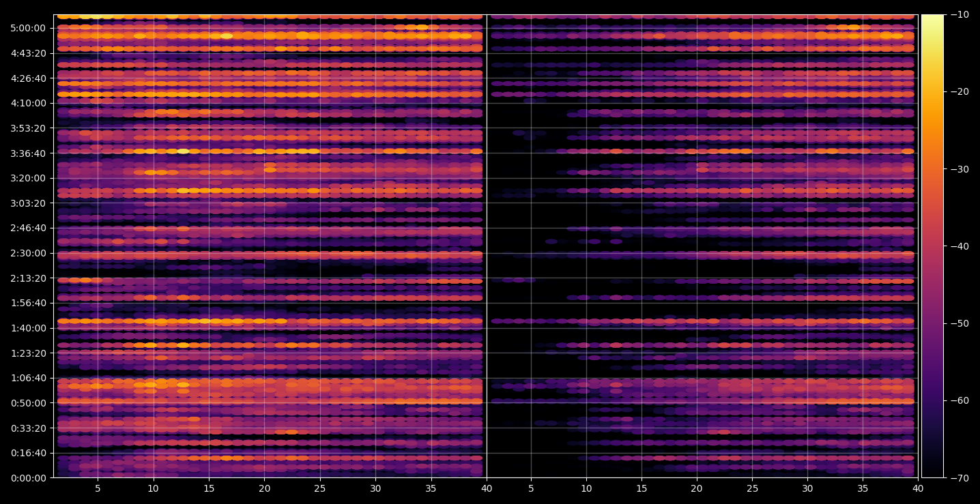Click the −70 colorbar tick label
This screenshot has height=504, width=980.
(960, 478)
